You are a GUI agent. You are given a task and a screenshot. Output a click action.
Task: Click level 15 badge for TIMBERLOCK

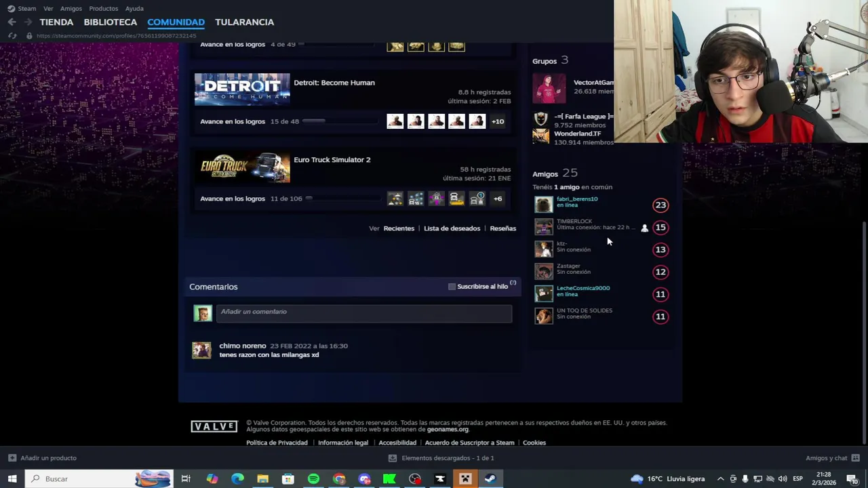click(x=660, y=227)
